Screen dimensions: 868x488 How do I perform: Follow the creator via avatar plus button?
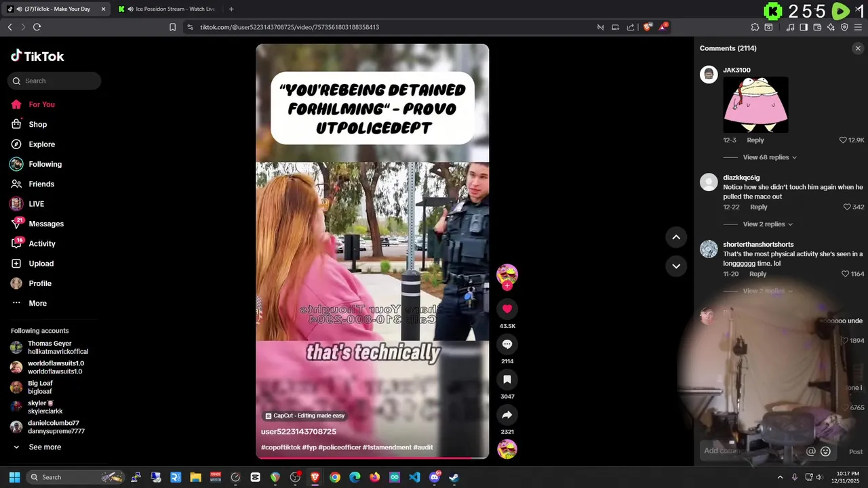tap(507, 286)
